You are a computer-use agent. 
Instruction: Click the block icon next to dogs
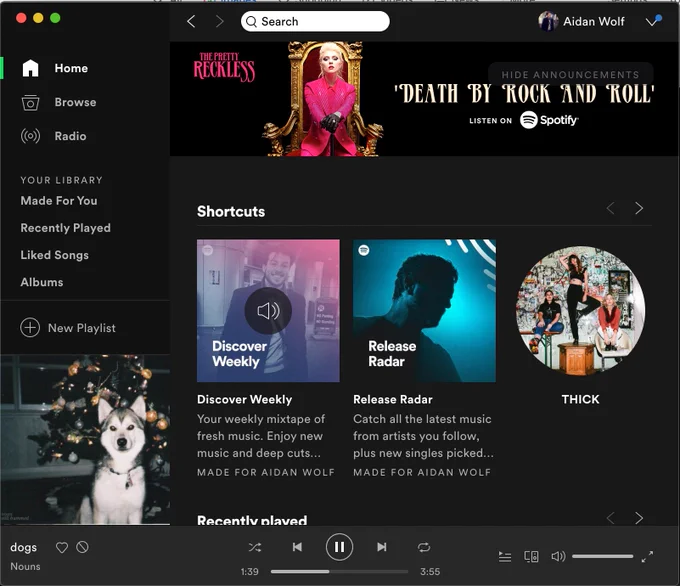pyautogui.click(x=82, y=547)
